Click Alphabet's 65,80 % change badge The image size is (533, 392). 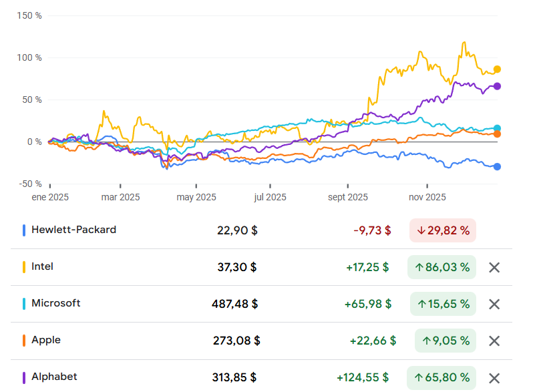pyautogui.click(x=441, y=377)
